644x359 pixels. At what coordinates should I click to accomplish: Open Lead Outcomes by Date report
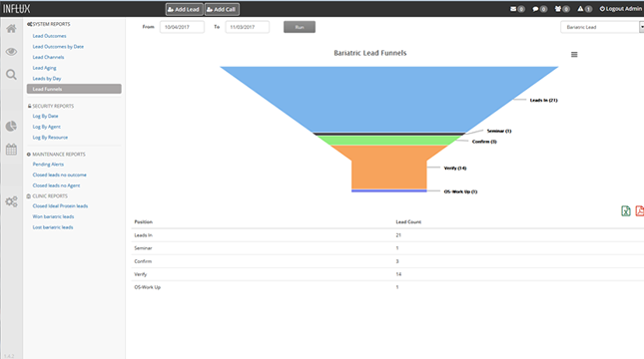coord(58,47)
